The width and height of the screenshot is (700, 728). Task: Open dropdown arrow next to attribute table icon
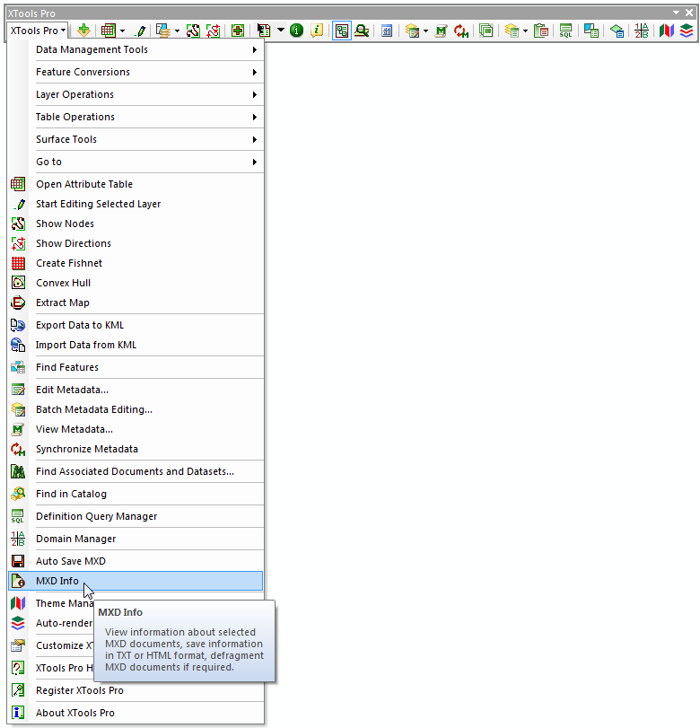123,31
